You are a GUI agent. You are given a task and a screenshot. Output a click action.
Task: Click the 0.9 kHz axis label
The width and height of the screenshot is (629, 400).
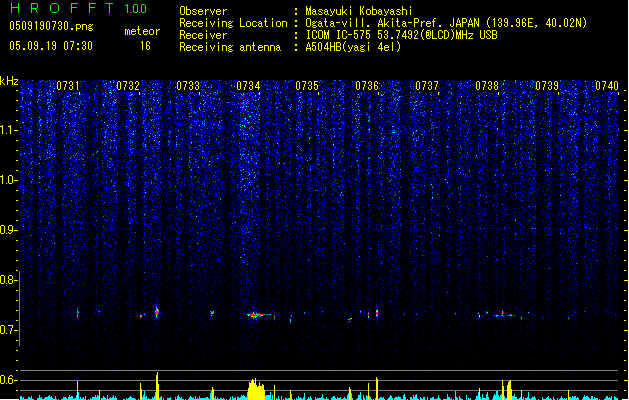8,230
